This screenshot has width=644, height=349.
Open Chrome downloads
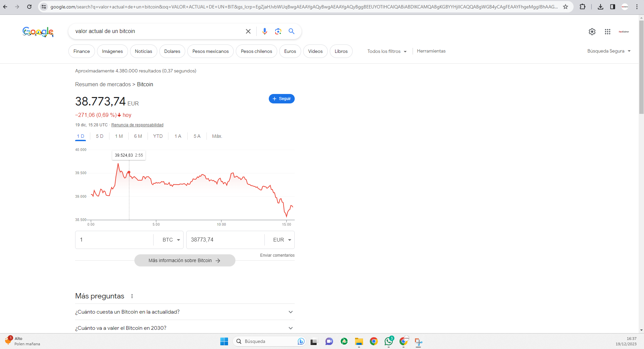click(600, 7)
